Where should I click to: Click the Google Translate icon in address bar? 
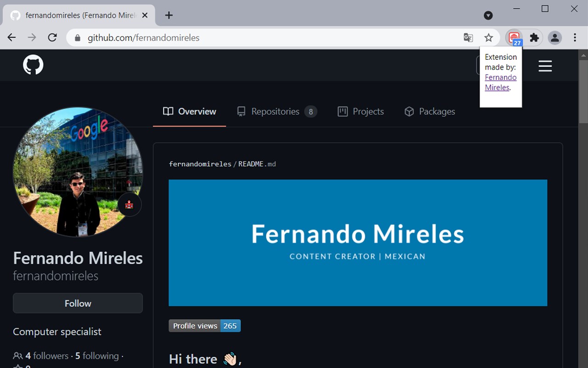click(x=468, y=38)
